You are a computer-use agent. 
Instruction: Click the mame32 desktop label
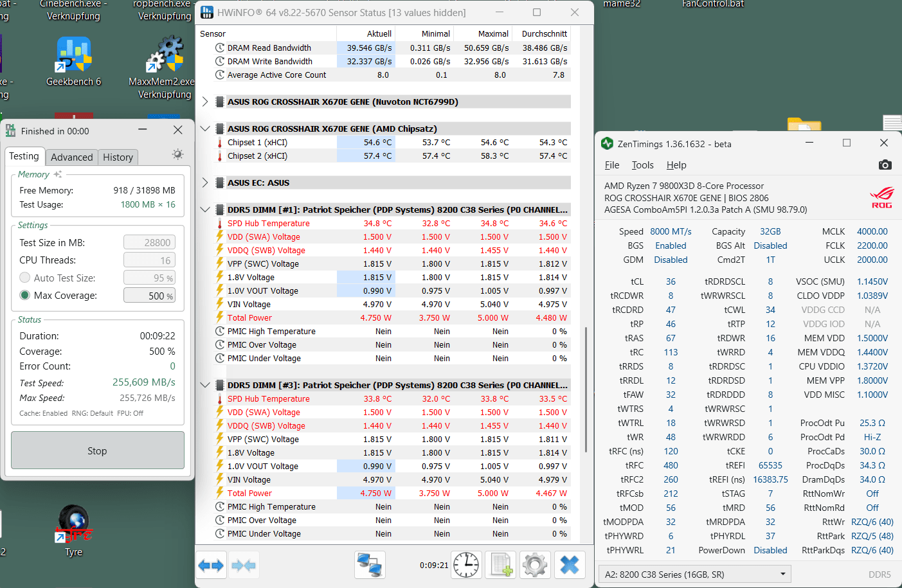(622, 4)
